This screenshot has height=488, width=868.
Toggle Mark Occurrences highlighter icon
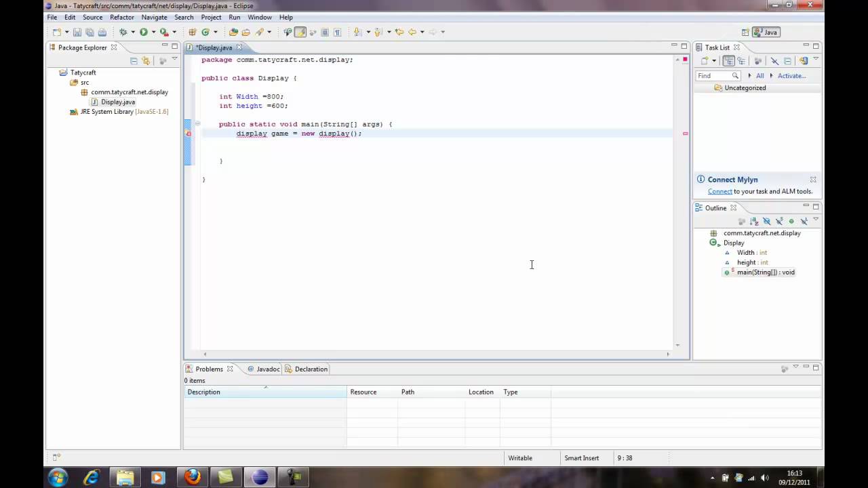coord(300,32)
